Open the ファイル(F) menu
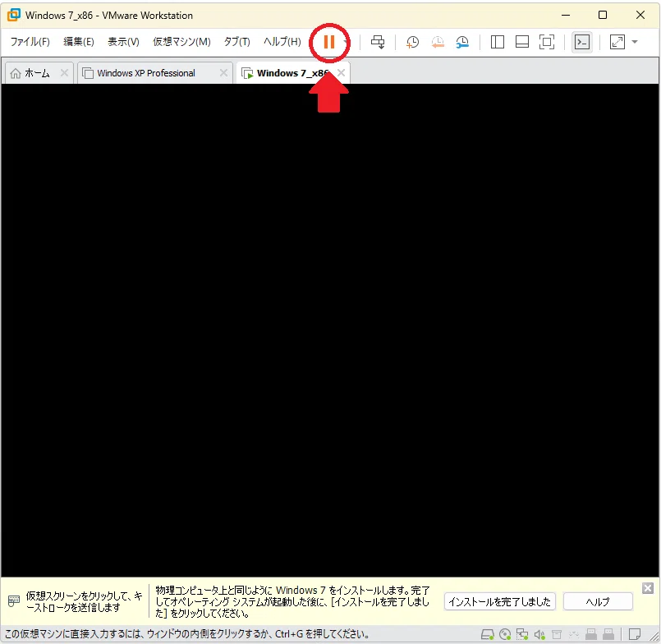Image resolution: width=661 pixels, height=644 pixels. pos(30,41)
